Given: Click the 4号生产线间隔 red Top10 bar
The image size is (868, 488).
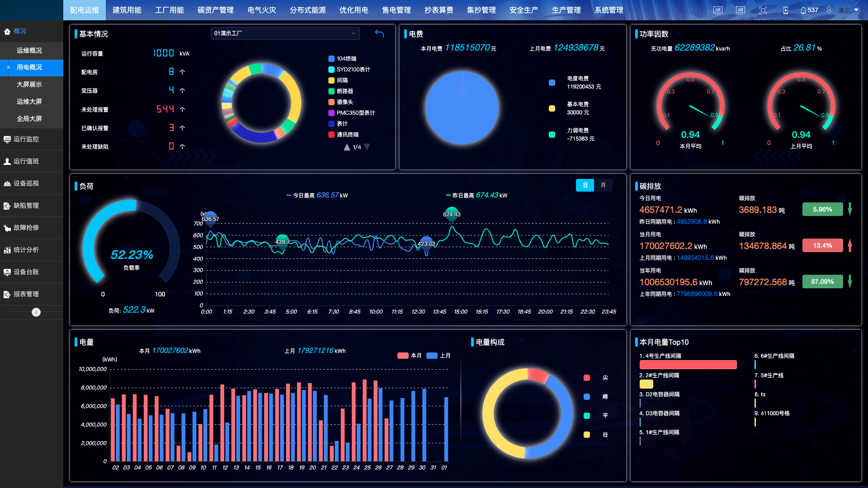Looking at the screenshot, I should tap(688, 365).
